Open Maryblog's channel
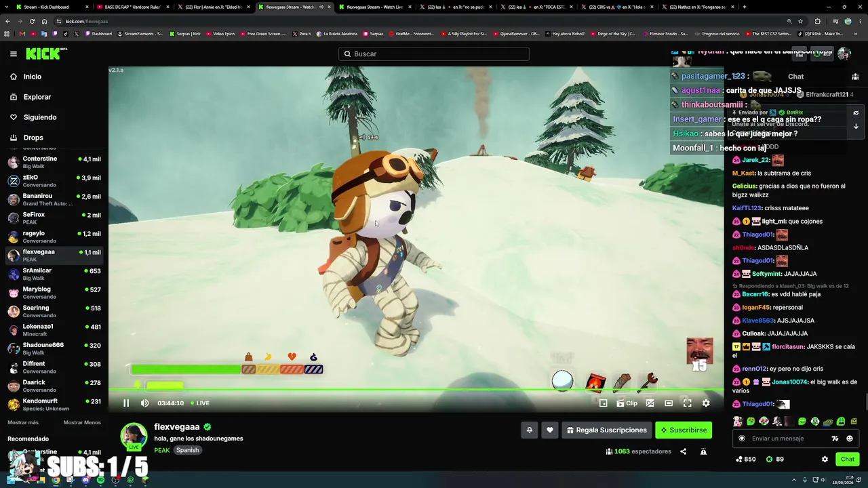868x488 pixels. tap(54, 293)
